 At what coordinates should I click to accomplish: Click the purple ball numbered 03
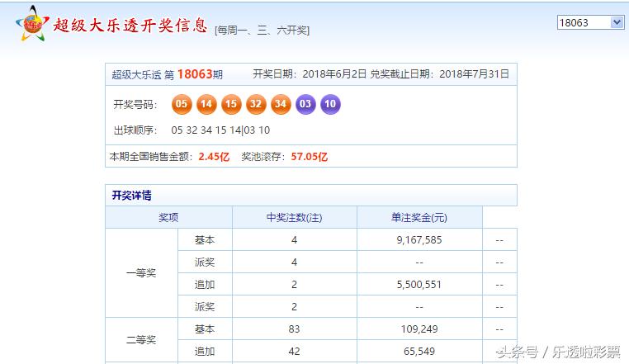[x=305, y=104]
